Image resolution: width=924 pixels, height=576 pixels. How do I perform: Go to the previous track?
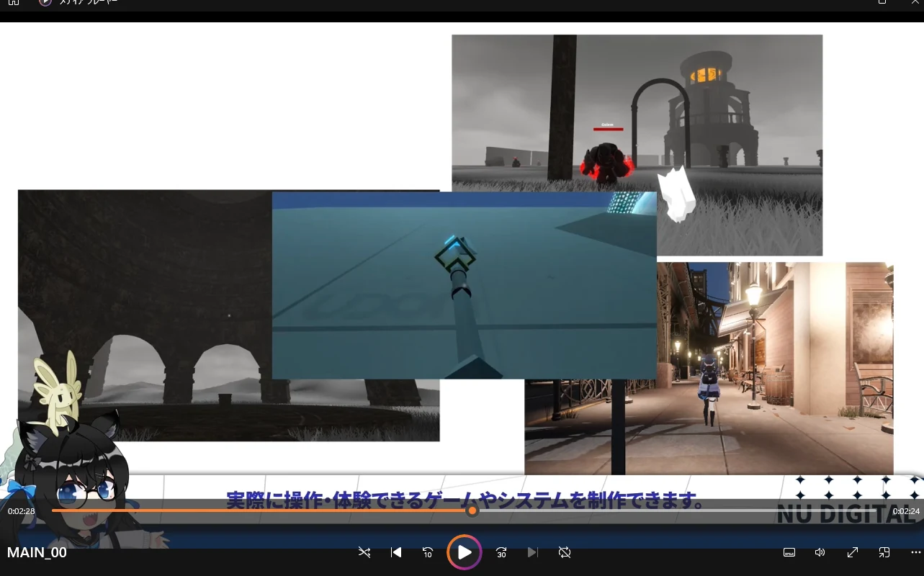coord(396,552)
